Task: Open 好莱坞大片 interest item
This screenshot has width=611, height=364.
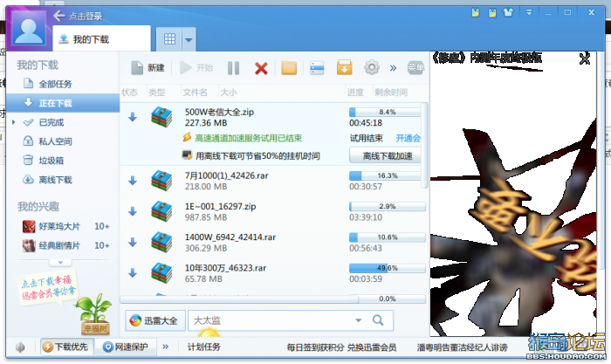Action: pos(65,226)
